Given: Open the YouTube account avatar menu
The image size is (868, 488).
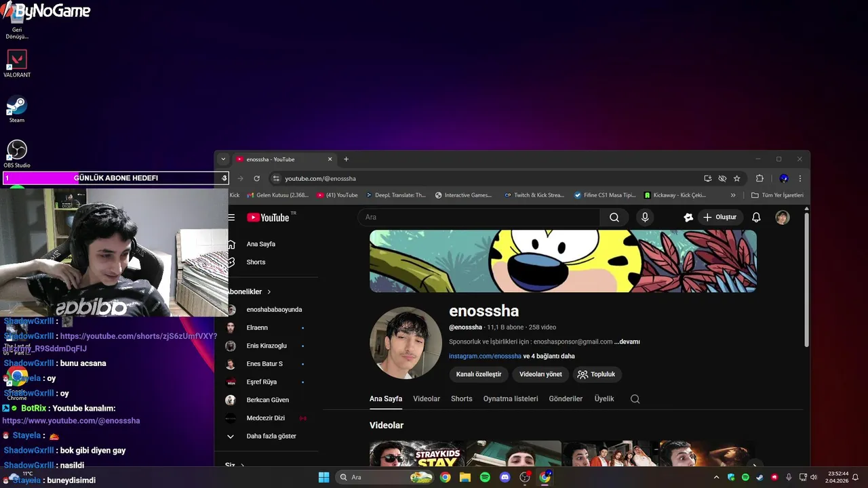Looking at the screenshot, I should 783,218.
